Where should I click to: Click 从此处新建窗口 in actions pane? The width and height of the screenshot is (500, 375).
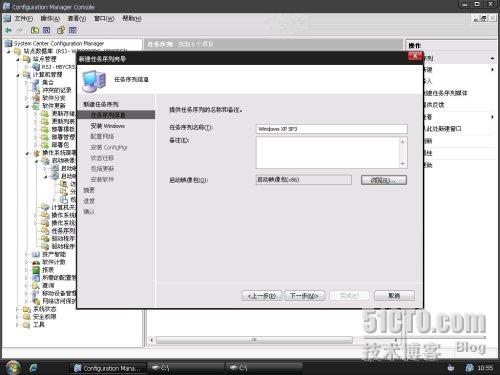pos(442,129)
